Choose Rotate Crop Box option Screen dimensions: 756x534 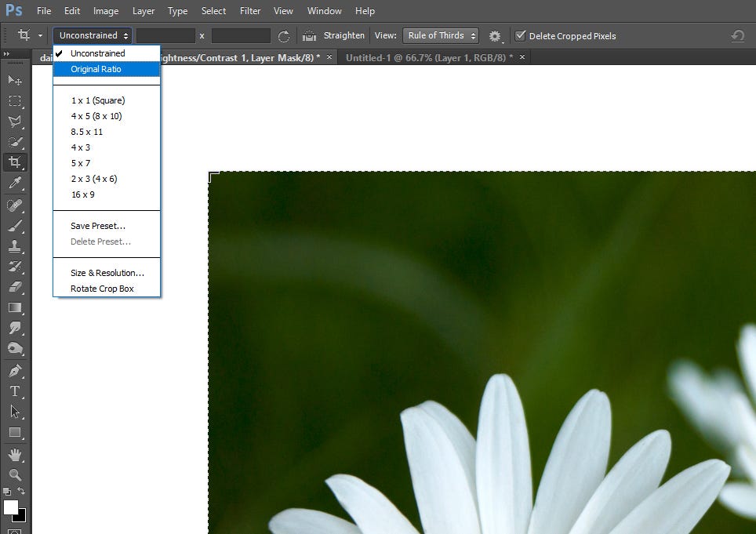click(x=107, y=289)
